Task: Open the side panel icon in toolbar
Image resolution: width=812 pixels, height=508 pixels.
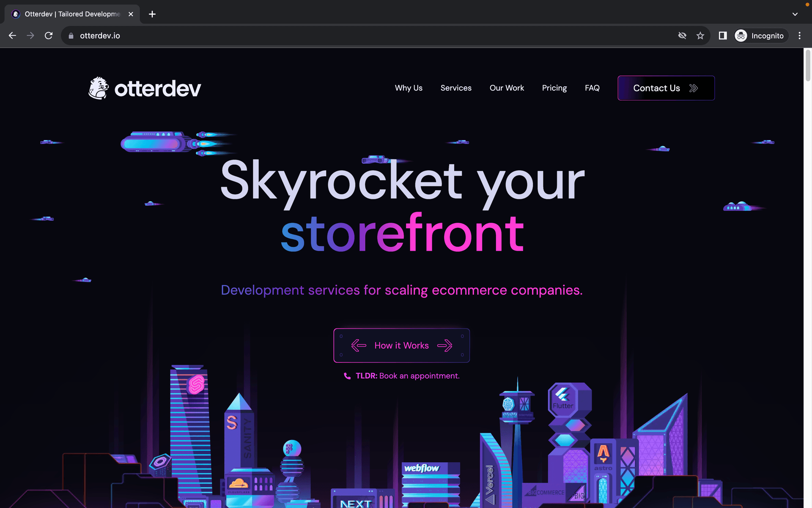Action: 723,36
